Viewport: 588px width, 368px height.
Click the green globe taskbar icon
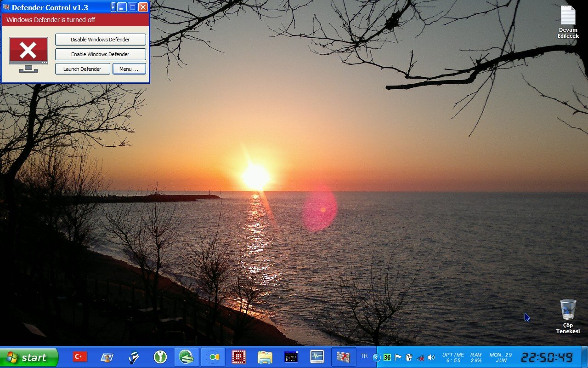coord(187,357)
